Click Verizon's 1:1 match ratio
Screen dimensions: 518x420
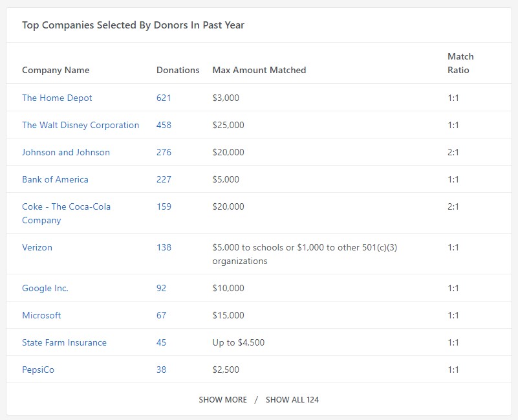453,247
